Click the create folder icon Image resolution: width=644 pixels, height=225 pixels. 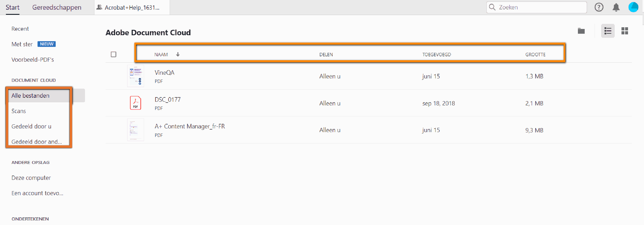pos(581,31)
